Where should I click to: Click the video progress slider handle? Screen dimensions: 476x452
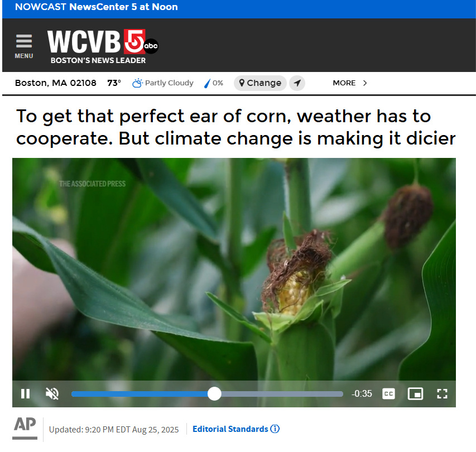tap(214, 394)
